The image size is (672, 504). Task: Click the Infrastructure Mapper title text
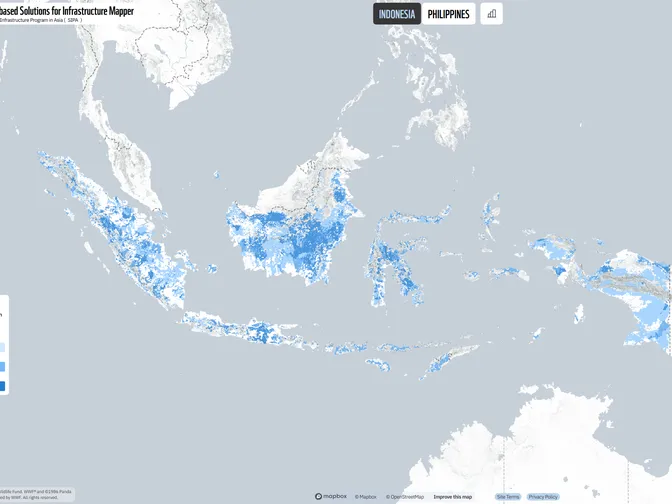(x=67, y=11)
